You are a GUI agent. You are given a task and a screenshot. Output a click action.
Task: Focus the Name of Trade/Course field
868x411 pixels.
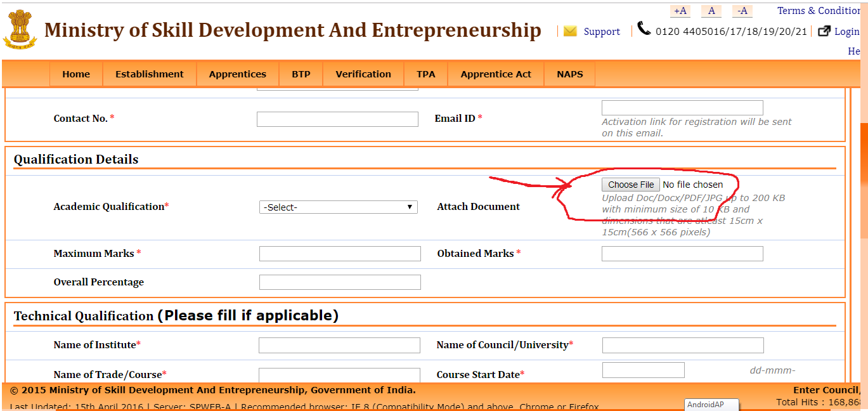click(x=339, y=375)
